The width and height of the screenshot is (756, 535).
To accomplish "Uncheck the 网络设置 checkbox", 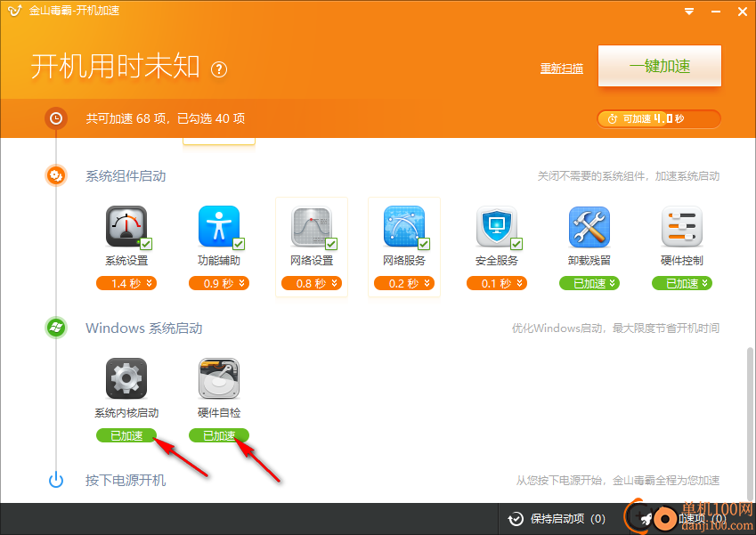I will coord(331,244).
